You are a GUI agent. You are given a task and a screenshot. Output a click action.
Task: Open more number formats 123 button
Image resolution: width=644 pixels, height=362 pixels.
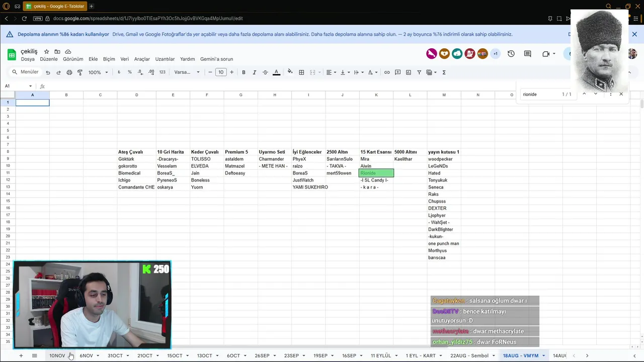click(x=162, y=72)
